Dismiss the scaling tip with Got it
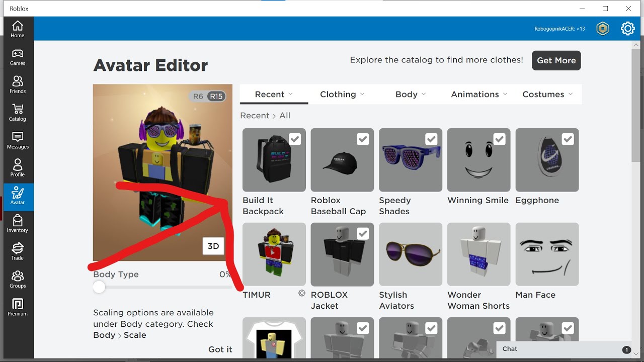This screenshot has width=644, height=362. click(x=220, y=349)
